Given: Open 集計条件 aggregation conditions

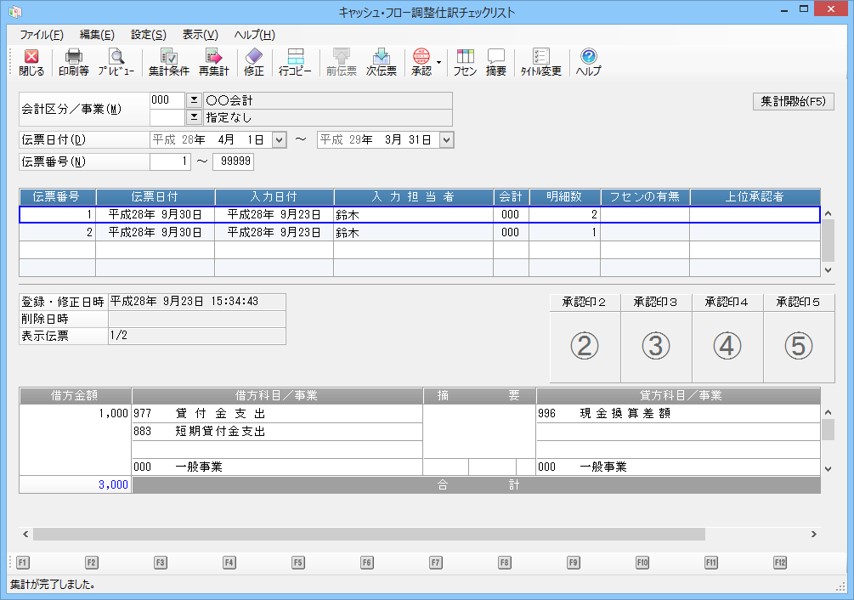Looking at the screenshot, I should click(169, 62).
